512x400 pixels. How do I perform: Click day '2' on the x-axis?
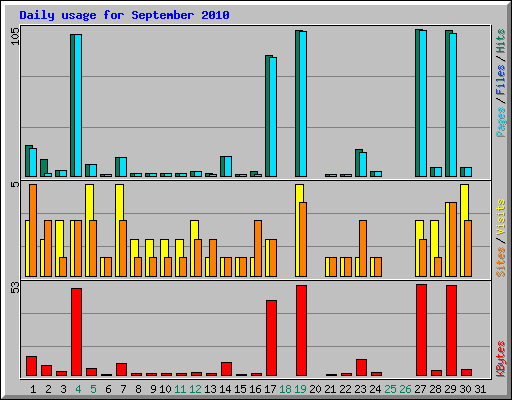point(48,389)
